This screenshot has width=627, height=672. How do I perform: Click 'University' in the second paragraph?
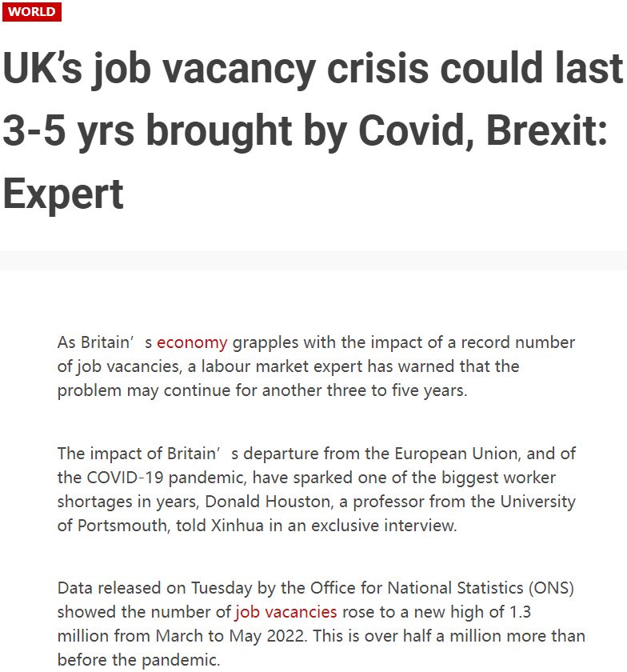(537, 502)
